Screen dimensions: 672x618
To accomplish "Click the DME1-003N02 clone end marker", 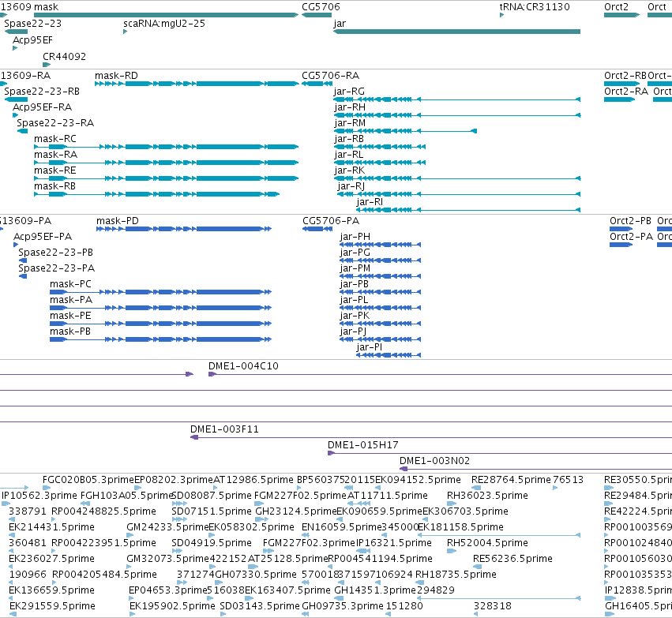I will coord(404,469).
